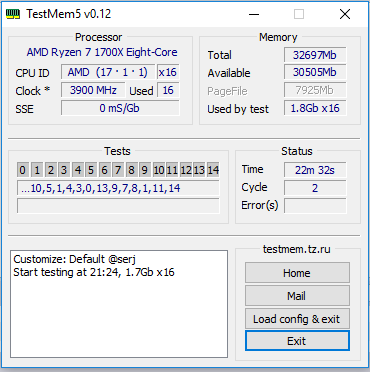The width and height of the screenshot is (370, 372).
Task: Select test box 6
Action: click(104, 170)
